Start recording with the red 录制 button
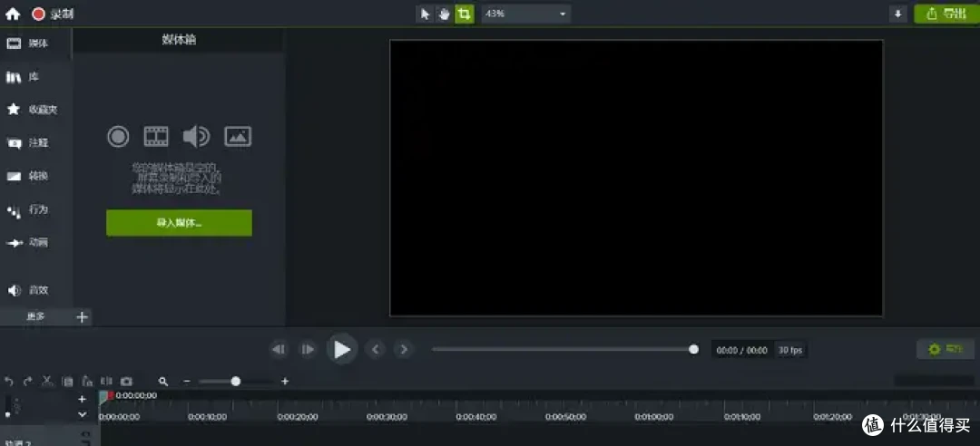 [x=54, y=14]
